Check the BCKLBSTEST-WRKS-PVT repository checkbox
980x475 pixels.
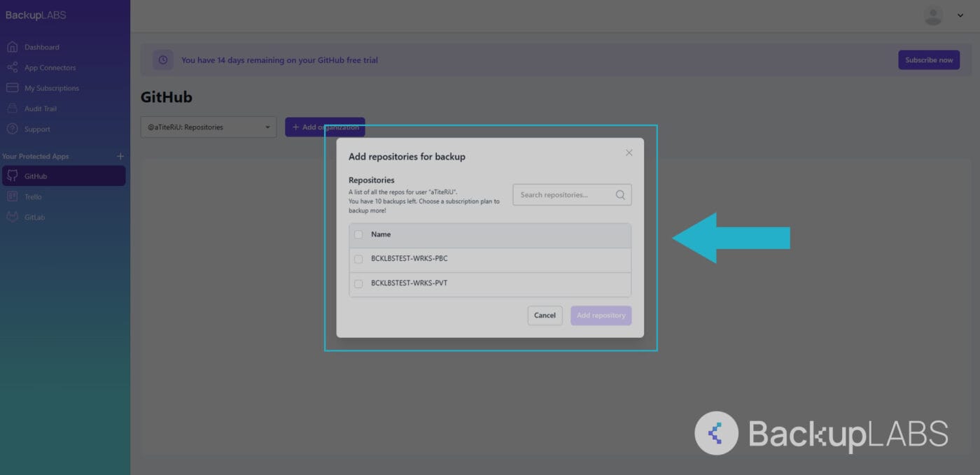tap(358, 284)
